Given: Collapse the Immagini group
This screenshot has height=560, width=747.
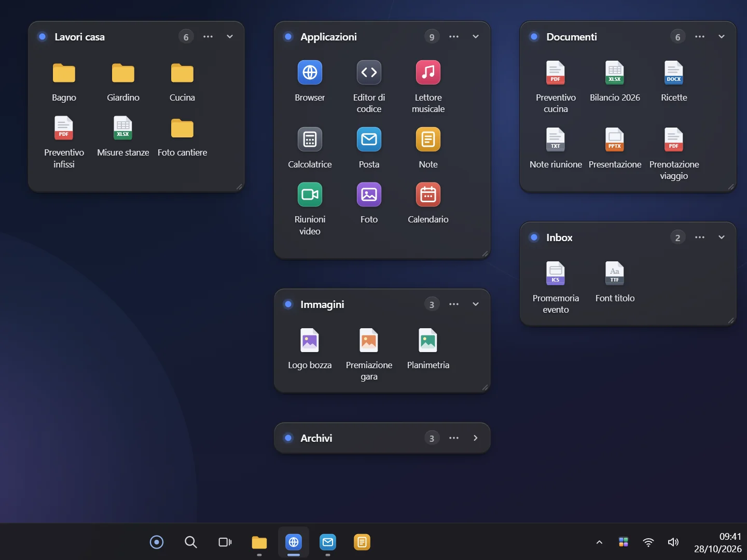Looking at the screenshot, I should (x=476, y=304).
